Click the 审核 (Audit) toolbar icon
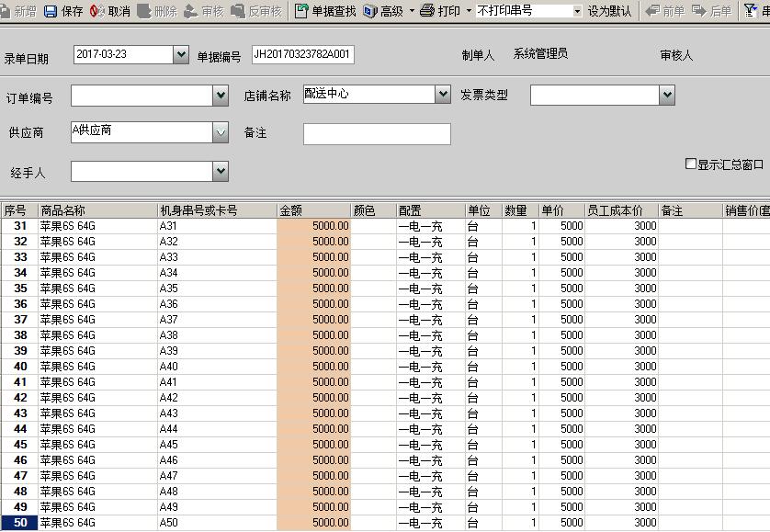Image resolution: width=770 pixels, height=532 pixels. click(190, 11)
